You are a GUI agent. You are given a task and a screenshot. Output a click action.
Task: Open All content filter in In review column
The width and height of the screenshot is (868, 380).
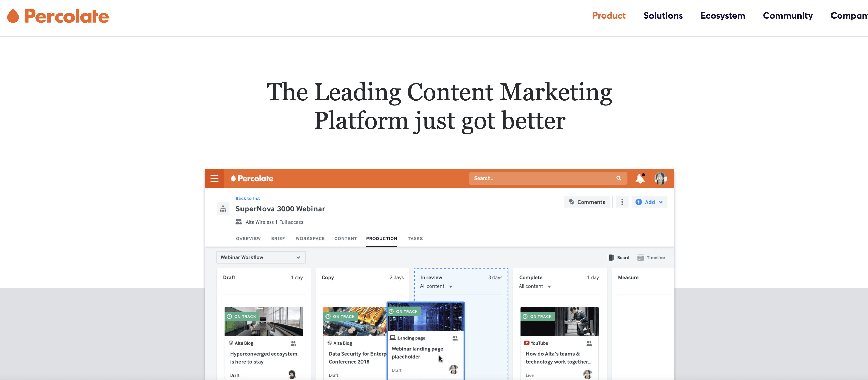[x=436, y=286]
